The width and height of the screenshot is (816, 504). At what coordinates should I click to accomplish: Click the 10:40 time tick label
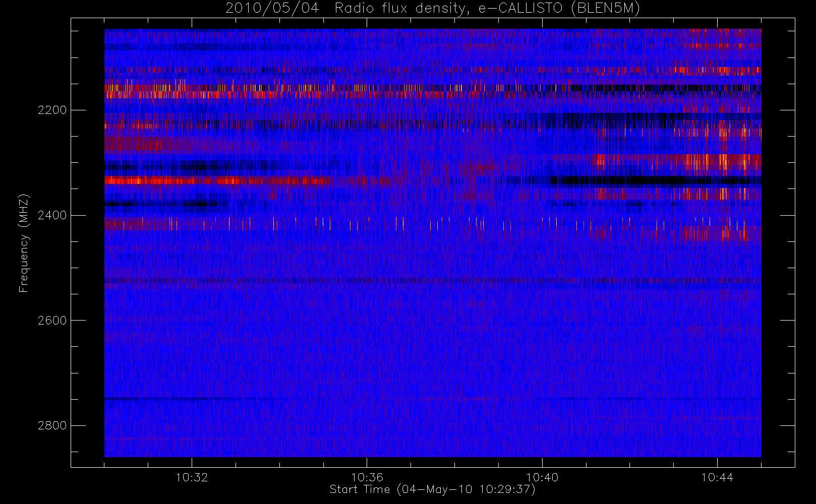(x=542, y=477)
